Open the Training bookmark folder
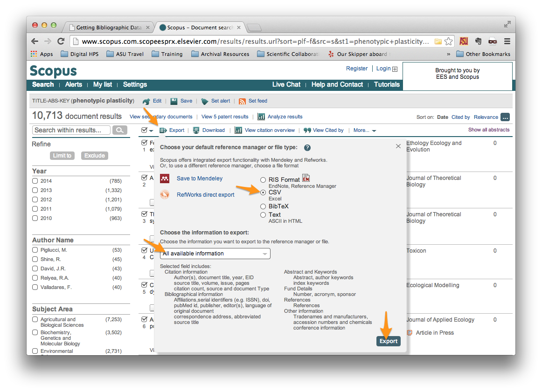Image resolution: width=542 pixels, height=392 pixels. [x=167, y=54]
